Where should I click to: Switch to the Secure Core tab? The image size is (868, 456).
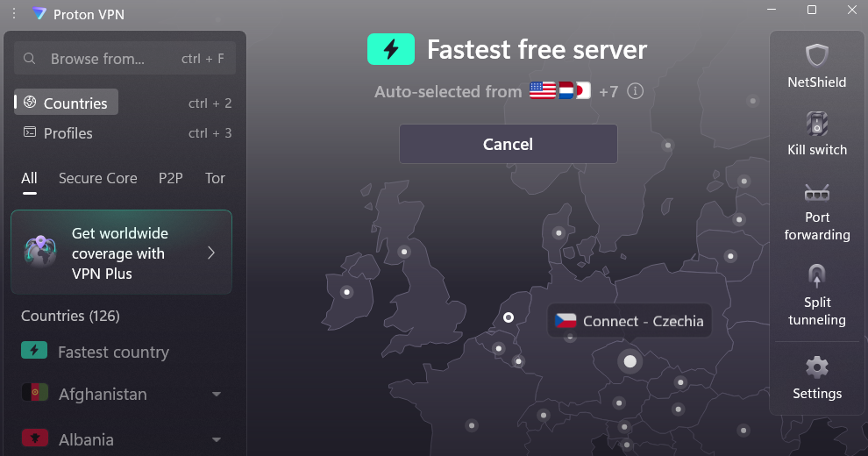(x=97, y=178)
